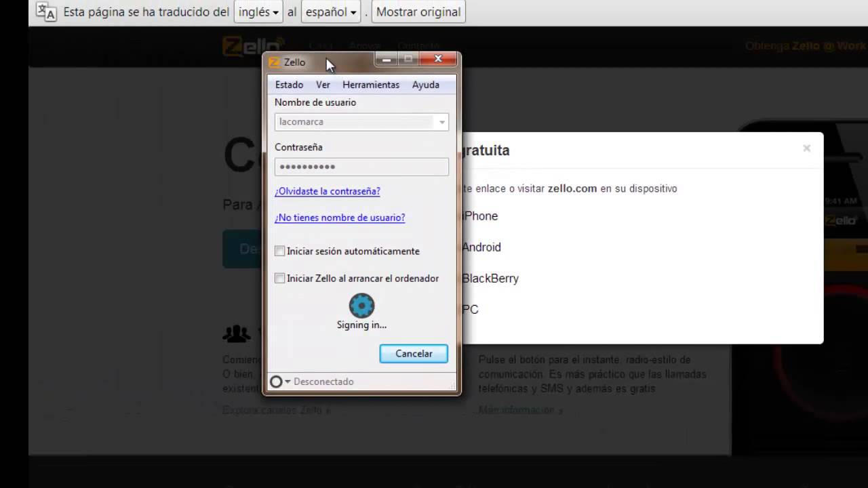The height and width of the screenshot is (488, 868).
Task: Open the Estado menu
Action: 289,85
